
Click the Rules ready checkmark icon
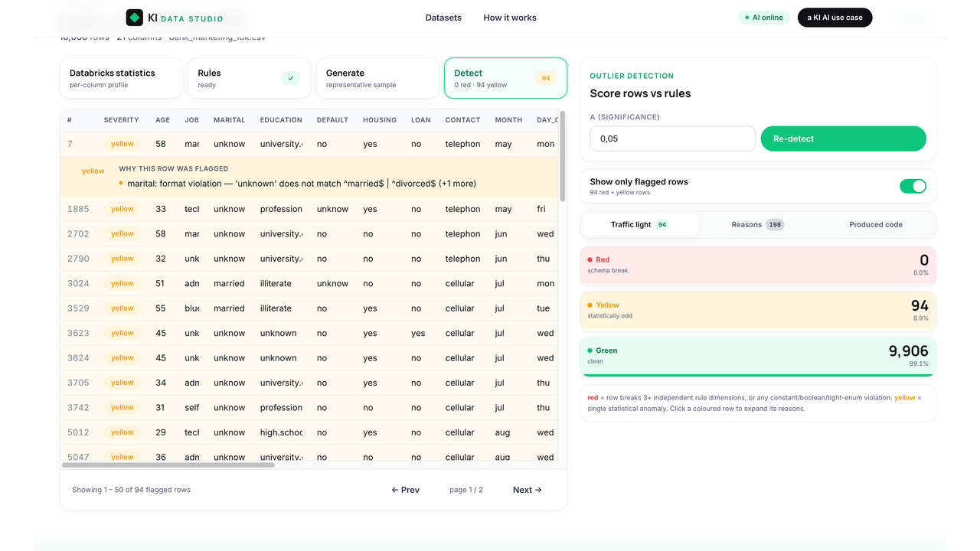click(291, 78)
